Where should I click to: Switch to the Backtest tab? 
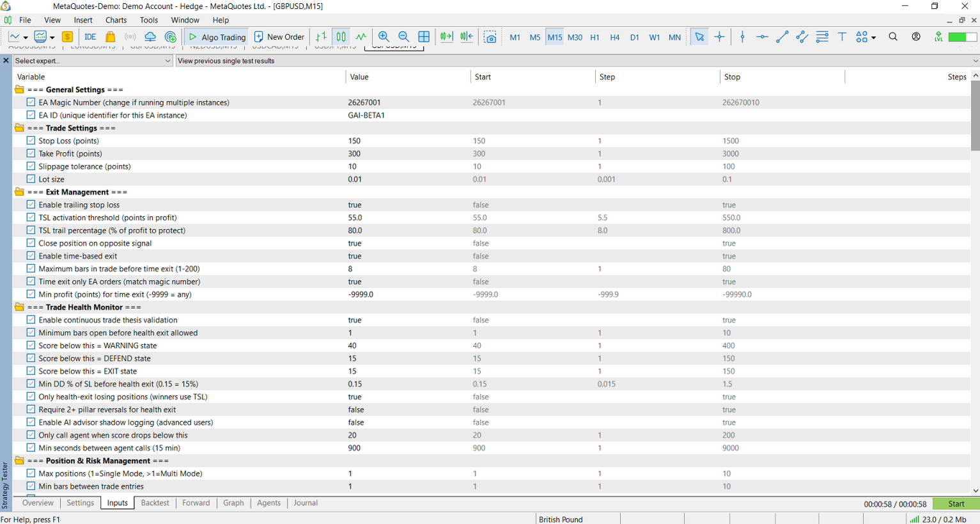(x=155, y=503)
